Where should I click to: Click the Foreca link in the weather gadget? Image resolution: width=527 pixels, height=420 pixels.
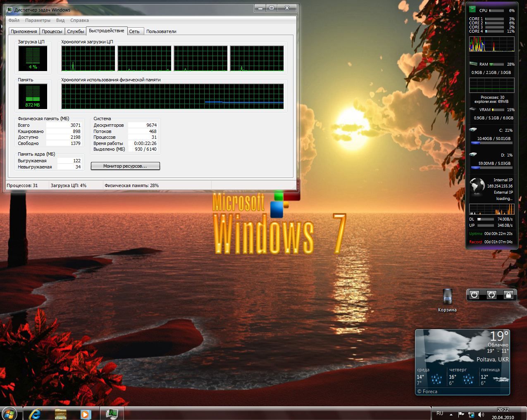click(x=427, y=392)
